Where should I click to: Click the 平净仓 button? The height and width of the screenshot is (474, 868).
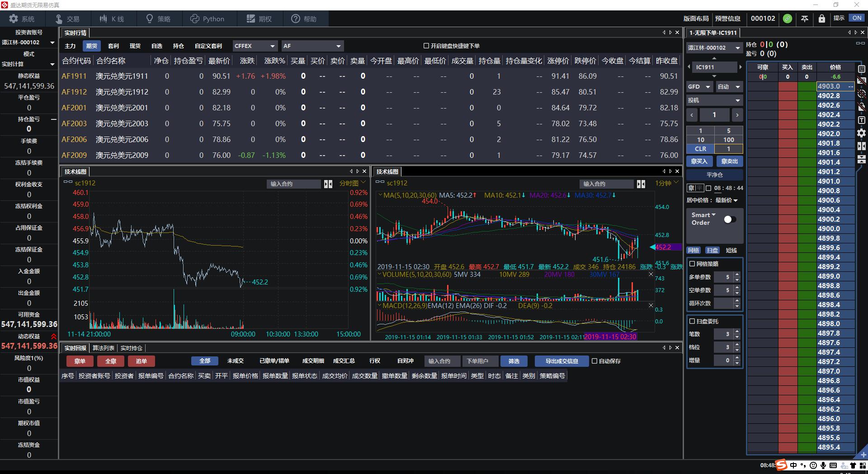coord(714,175)
